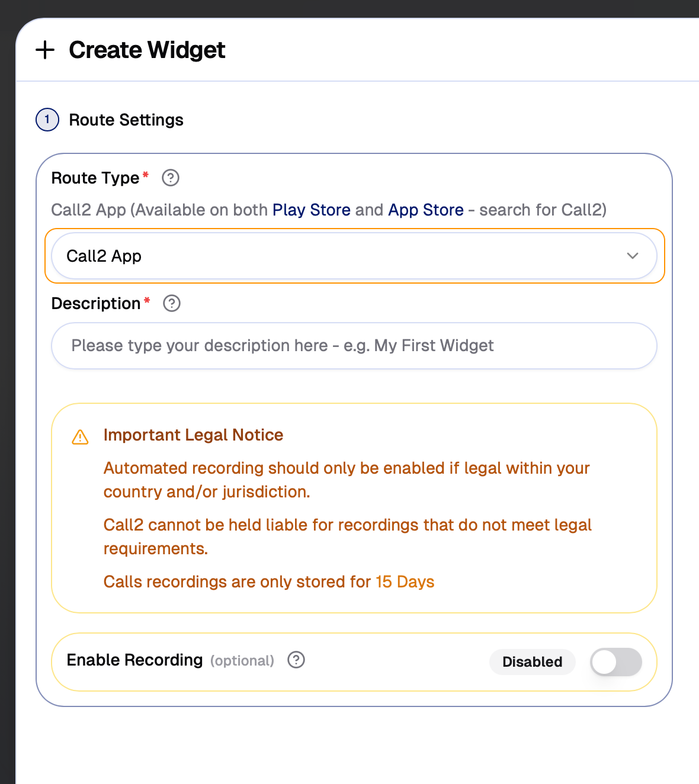Follow the App Store link
The width and height of the screenshot is (699, 784).
coord(425,210)
